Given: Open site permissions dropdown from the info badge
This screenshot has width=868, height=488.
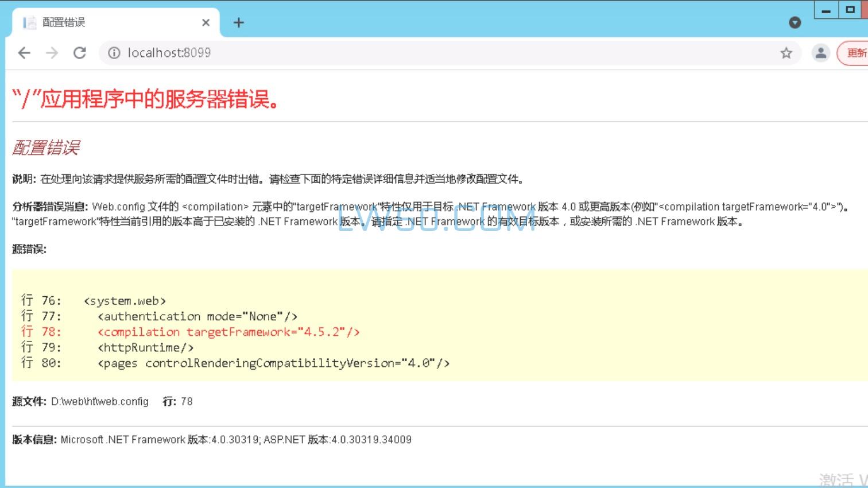Looking at the screenshot, I should click(x=114, y=52).
